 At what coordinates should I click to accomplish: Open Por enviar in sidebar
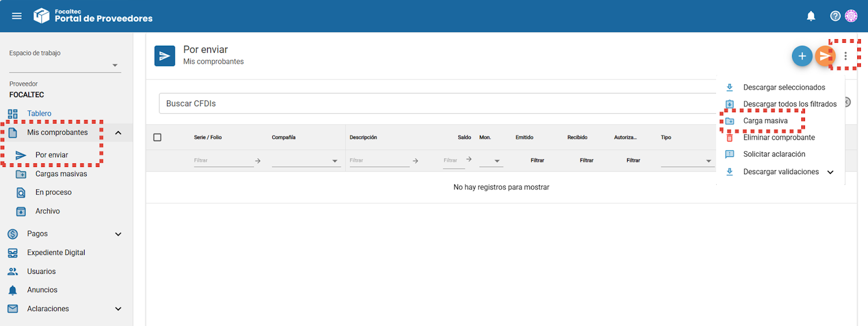52,155
